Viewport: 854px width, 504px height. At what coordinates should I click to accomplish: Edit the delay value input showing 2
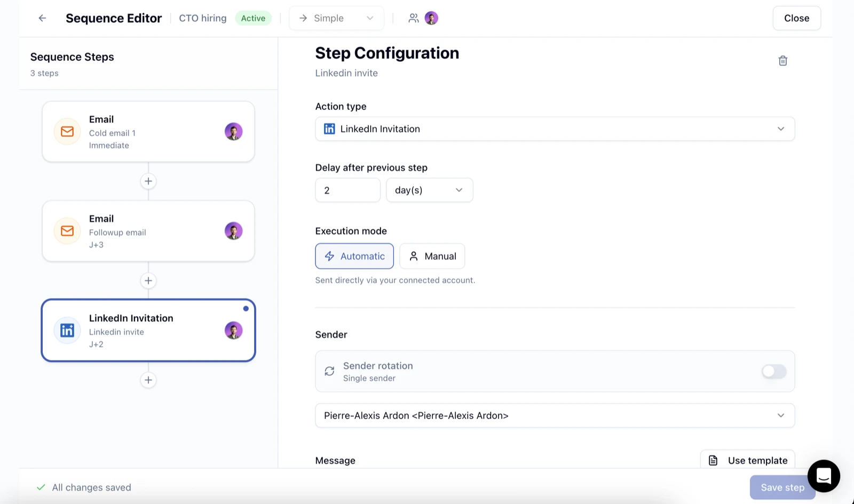coord(347,190)
